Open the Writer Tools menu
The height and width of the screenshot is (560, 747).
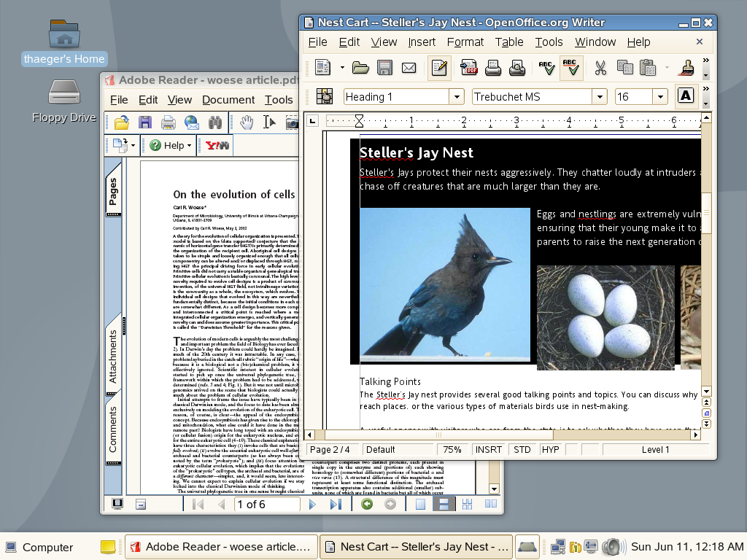549,42
